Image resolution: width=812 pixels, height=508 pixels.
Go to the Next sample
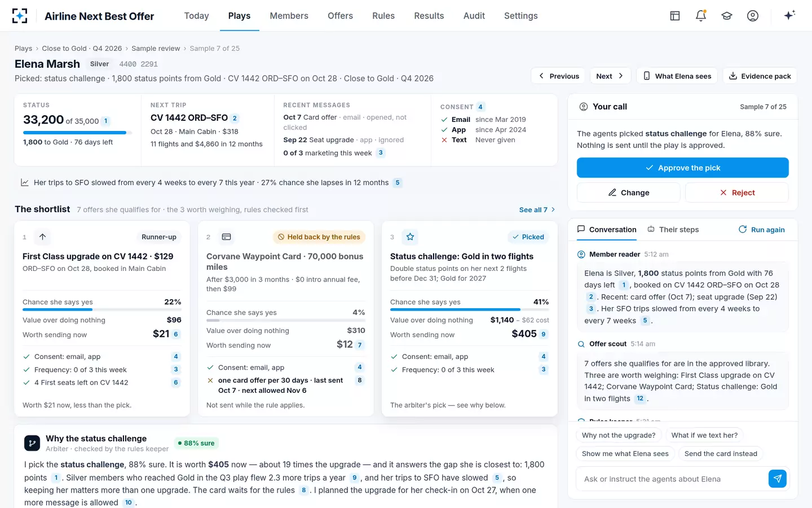pyautogui.click(x=610, y=76)
